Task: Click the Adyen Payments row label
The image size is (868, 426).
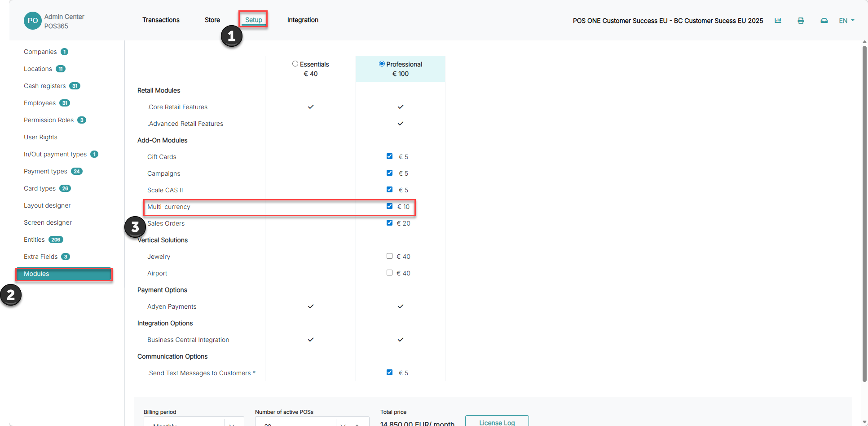Action: (172, 306)
